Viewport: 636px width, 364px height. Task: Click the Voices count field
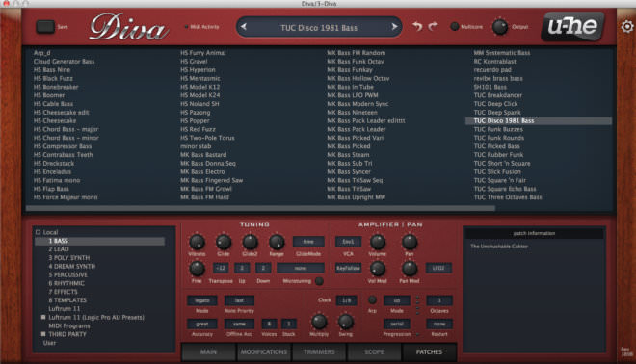pos(269,324)
